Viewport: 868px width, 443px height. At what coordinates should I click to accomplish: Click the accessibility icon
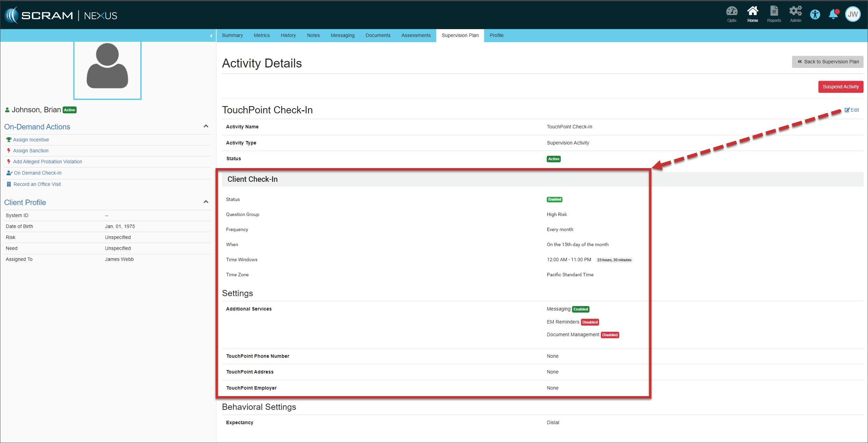[815, 14]
